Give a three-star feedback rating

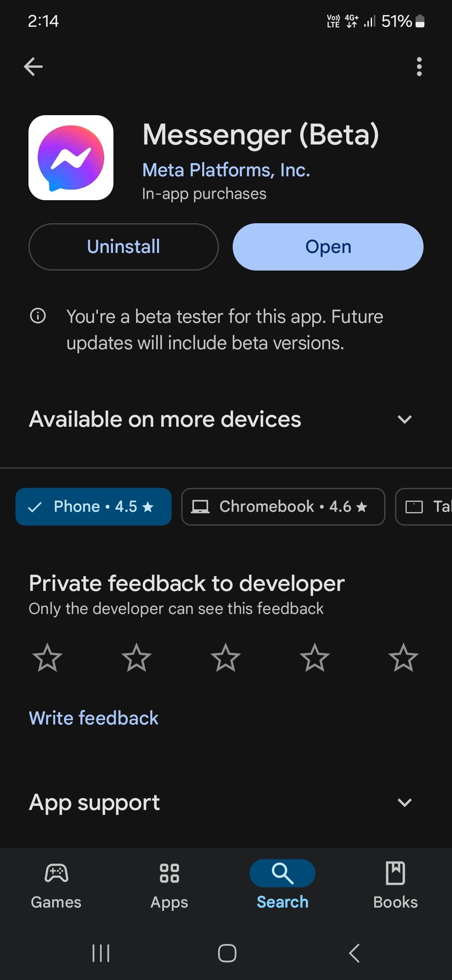(x=226, y=658)
